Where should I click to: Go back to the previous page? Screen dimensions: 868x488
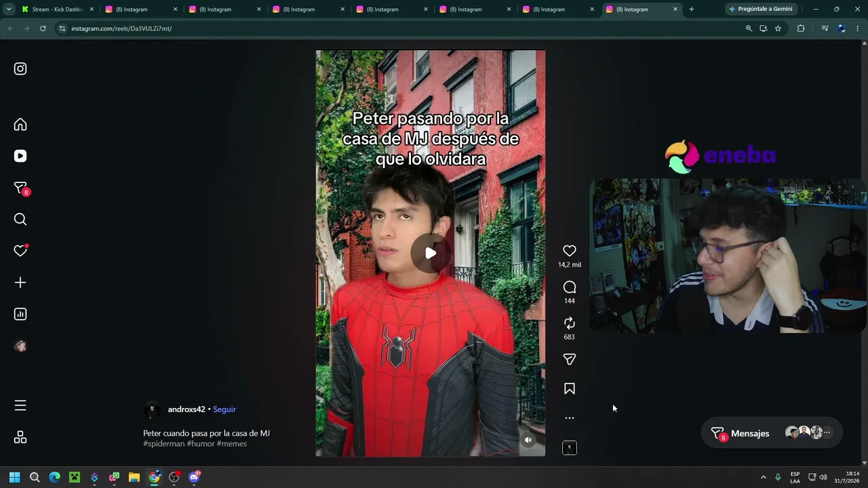pos(10,28)
